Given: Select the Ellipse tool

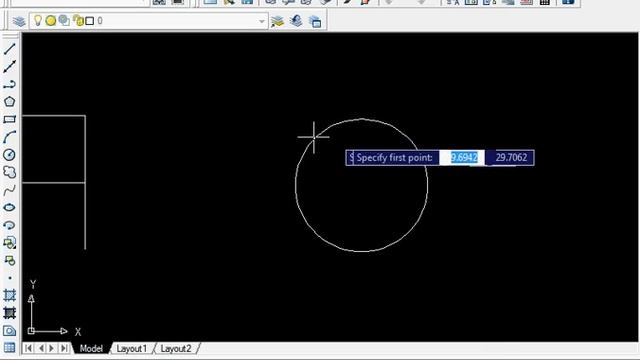Looking at the screenshot, I should click(9, 207).
